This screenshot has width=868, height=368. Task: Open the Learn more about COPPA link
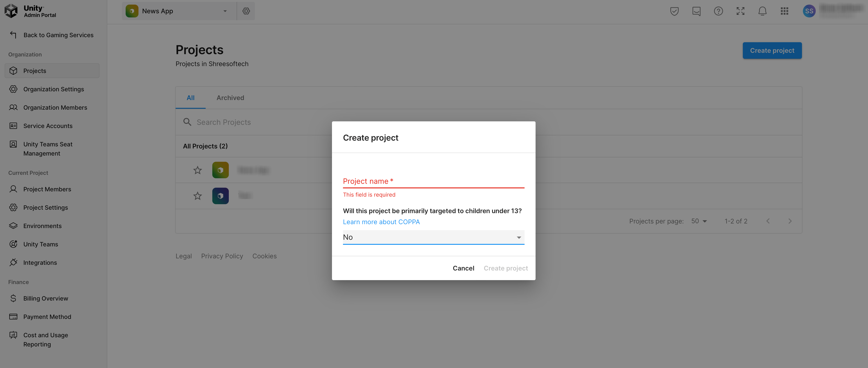(381, 222)
